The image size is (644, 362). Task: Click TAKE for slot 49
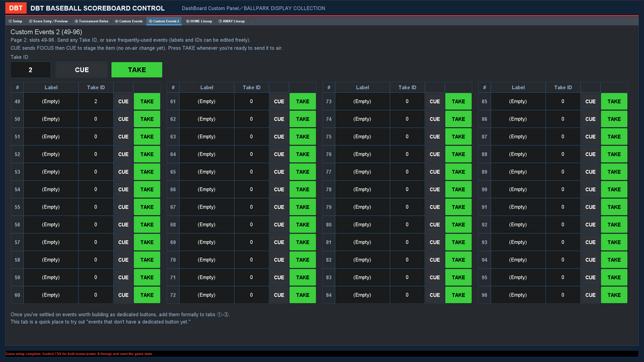(147, 101)
